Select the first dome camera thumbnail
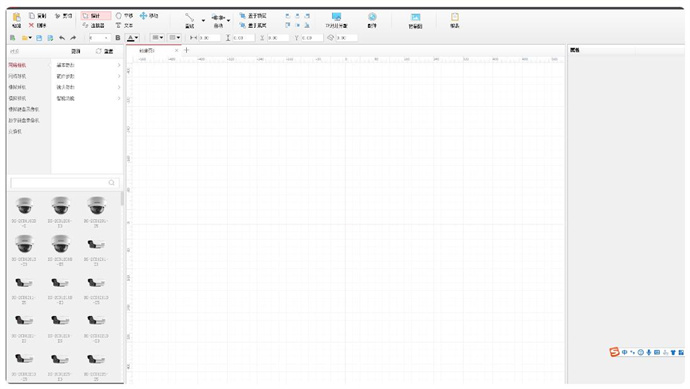This screenshot has width=690, height=389. [x=24, y=206]
